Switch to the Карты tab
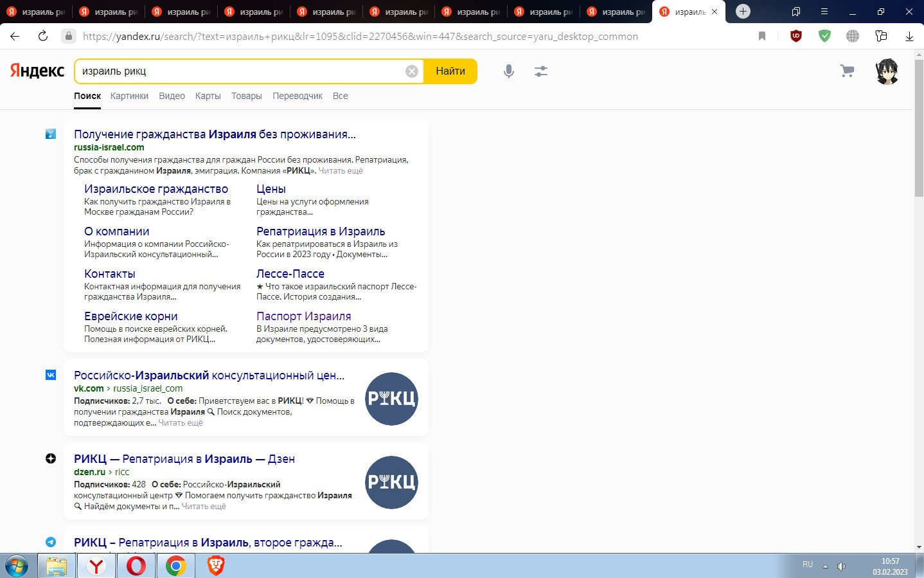 coord(208,96)
